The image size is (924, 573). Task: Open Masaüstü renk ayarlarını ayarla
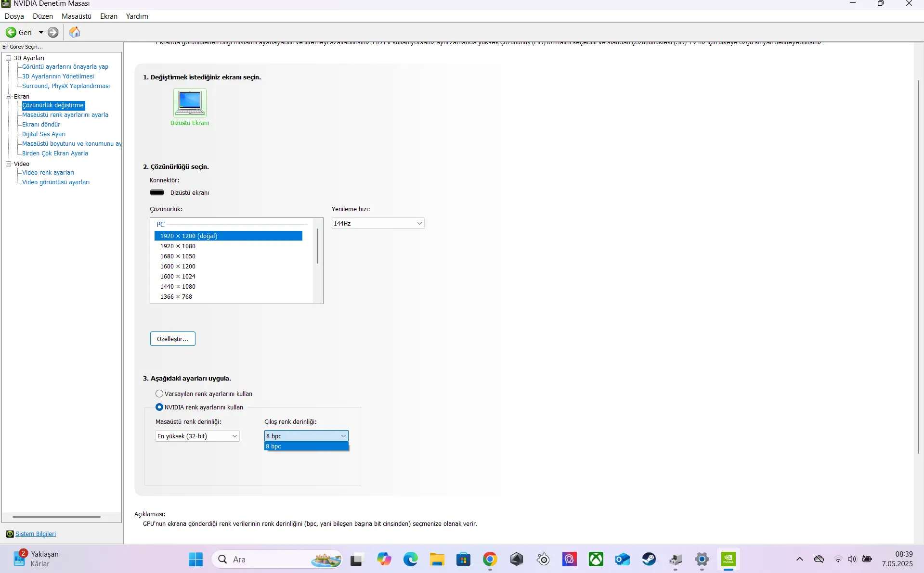[x=65, y=115]
